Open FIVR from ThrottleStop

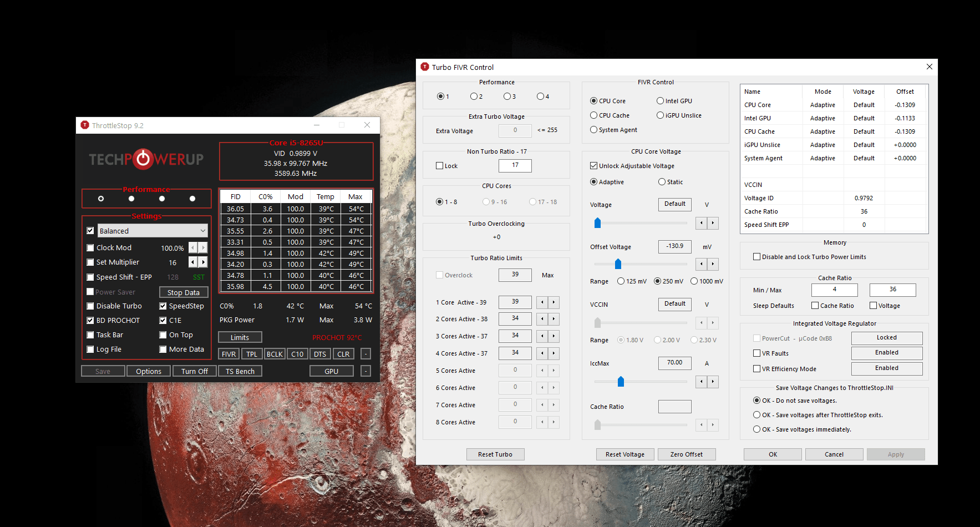tap(229, 354)
